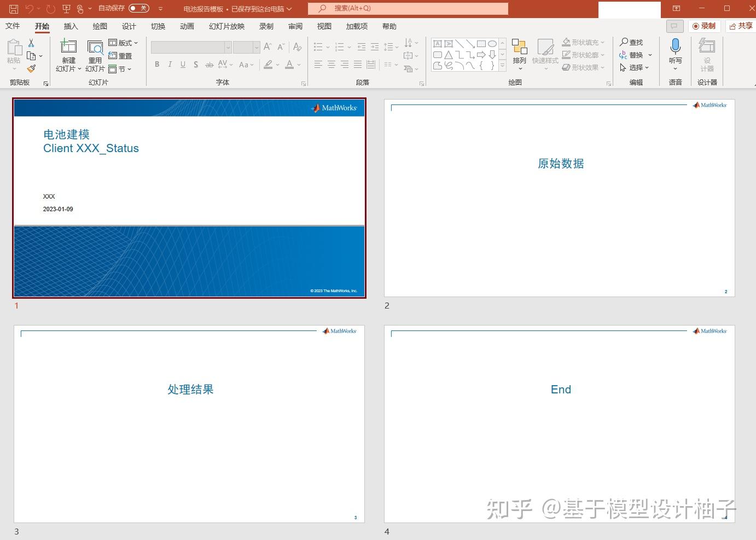Click the Save icon in Quick Access toolbar
The width and height of the screenshot is (756, 540).
[13, 8]
